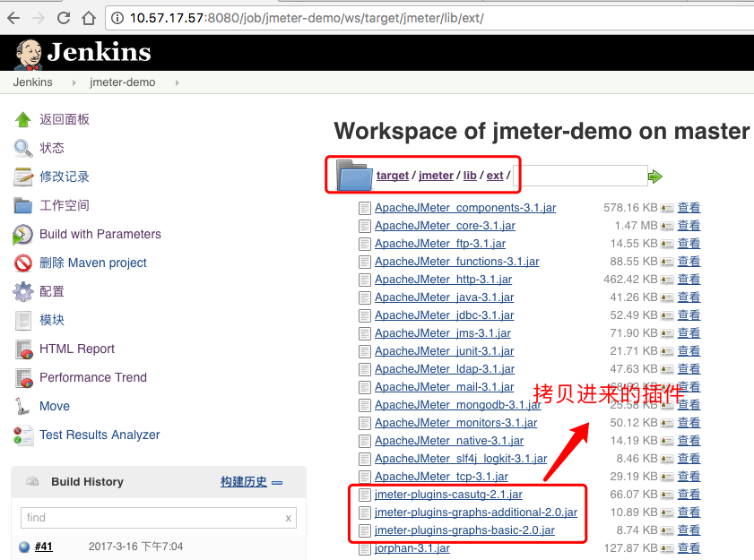
Task: Click the green up-arrow 返回面板 icon
Action: pyautogui.click(x=22, y=119)
